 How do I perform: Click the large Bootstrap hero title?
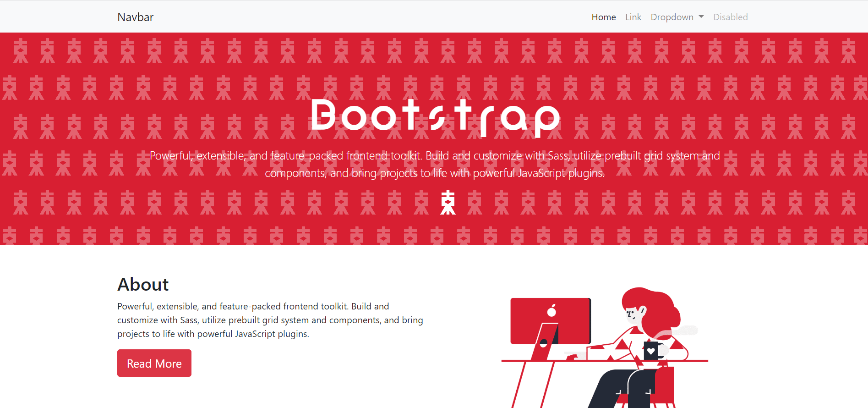(435, 117)
